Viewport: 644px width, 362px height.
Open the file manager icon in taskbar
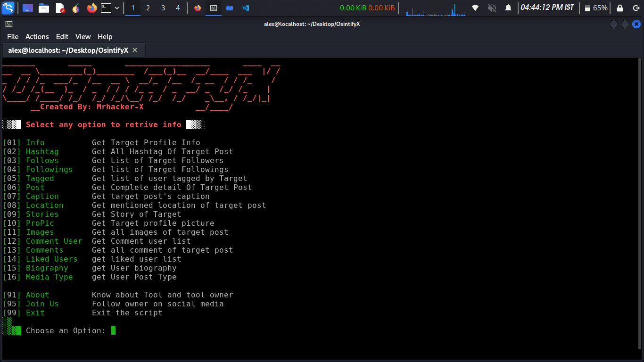coord(43,8)
